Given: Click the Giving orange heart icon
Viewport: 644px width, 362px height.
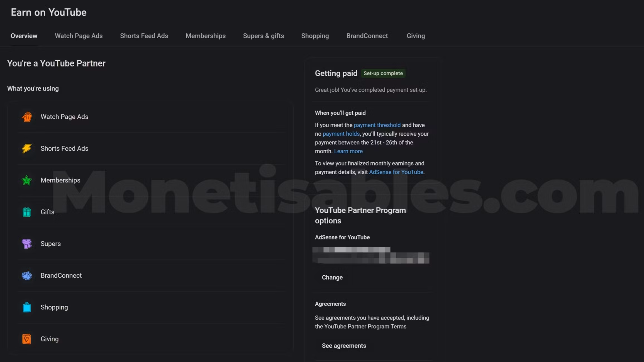Looking at the screenshot, I should tap(27, 339).
